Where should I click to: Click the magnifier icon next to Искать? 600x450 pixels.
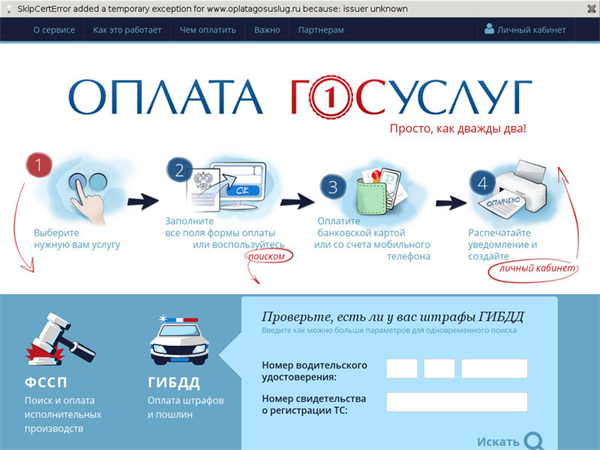coord(535,440)
